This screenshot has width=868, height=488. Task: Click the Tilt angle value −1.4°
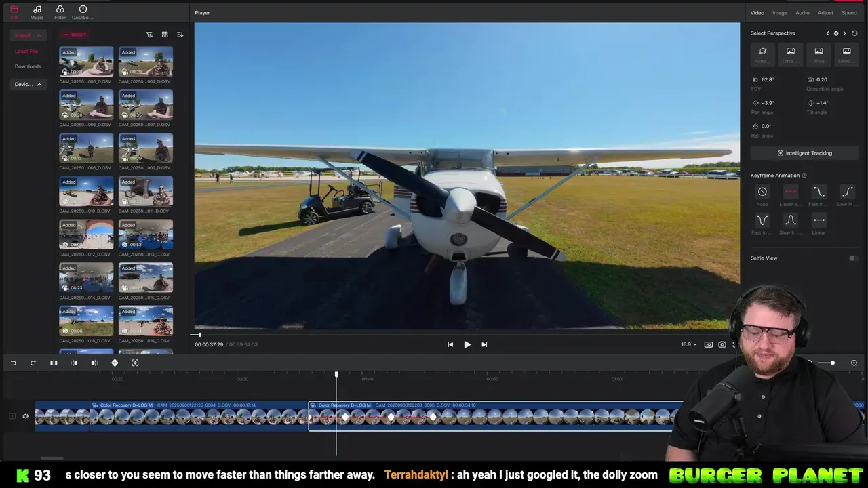pos(823,103)
